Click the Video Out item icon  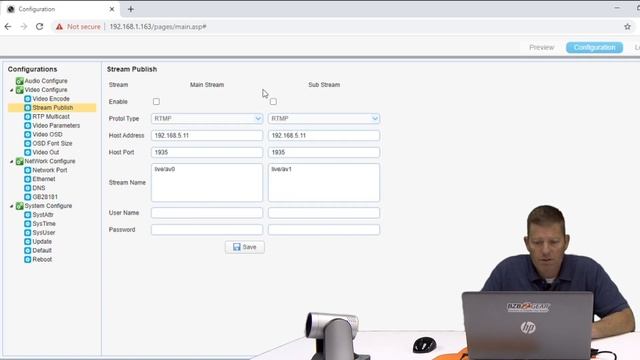(27, 152)
